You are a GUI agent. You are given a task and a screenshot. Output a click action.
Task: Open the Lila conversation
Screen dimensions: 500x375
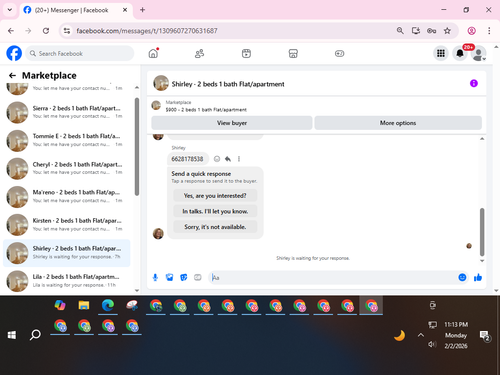click(67, 281)
